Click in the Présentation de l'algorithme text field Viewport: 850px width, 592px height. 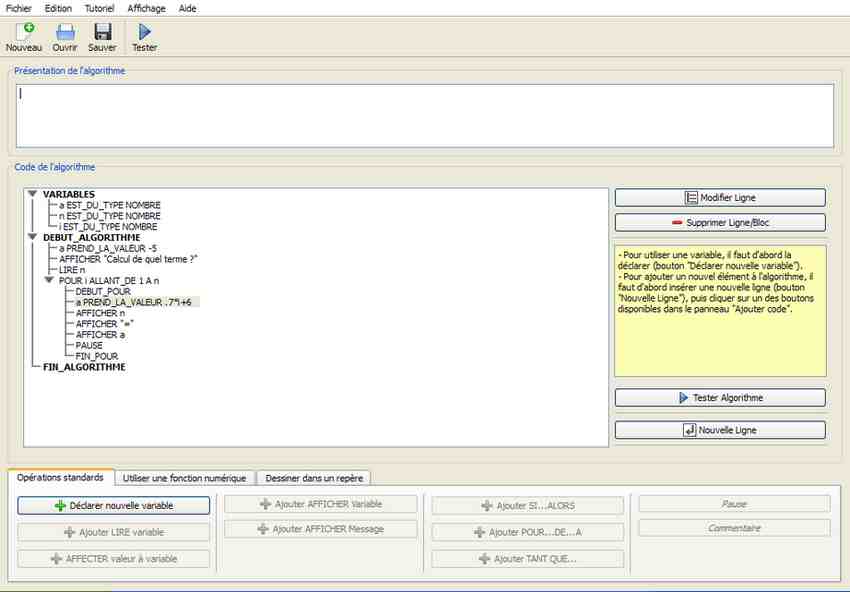tap(424, 114)
